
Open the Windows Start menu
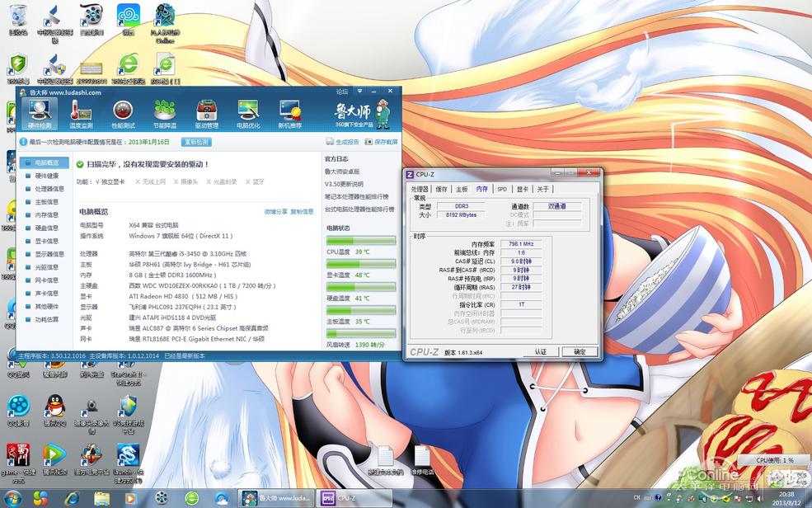pos(12,498)
